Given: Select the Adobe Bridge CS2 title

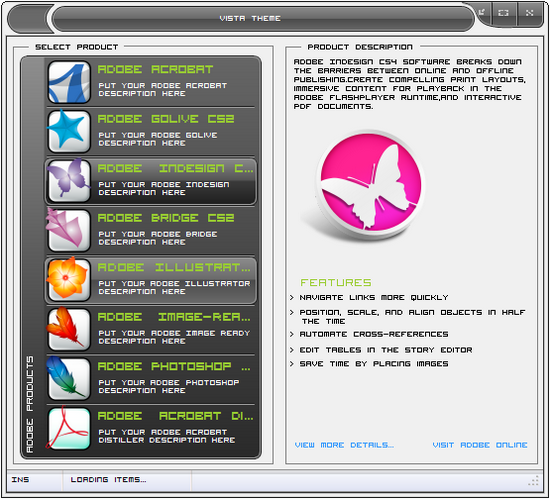Looking at the screenshot, I should pos(166,218).
